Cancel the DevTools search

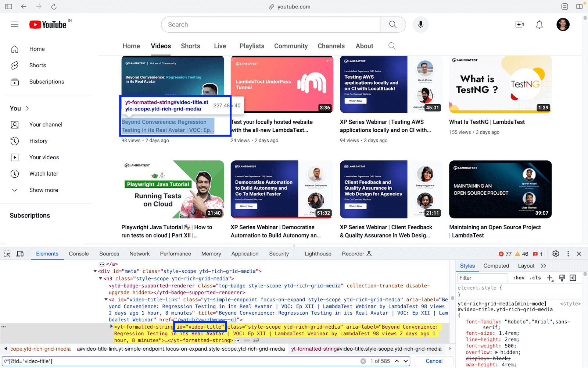pyautogui.click(x=434, y=361)
